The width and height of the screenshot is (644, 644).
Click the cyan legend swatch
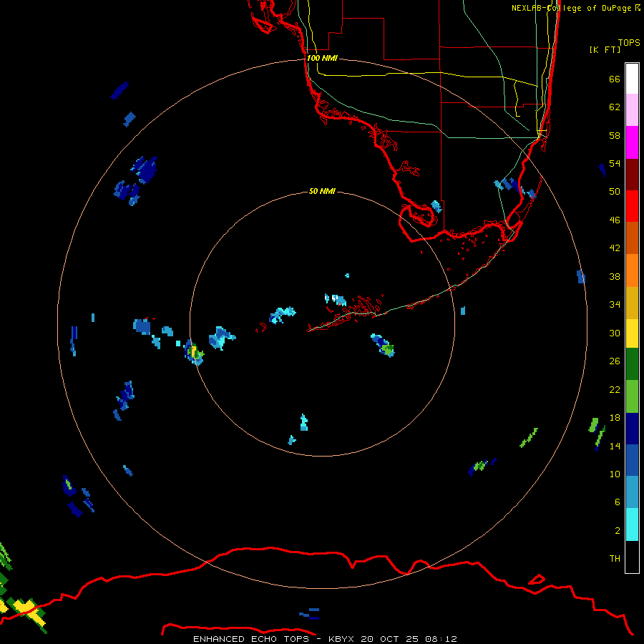coord(632,525)
